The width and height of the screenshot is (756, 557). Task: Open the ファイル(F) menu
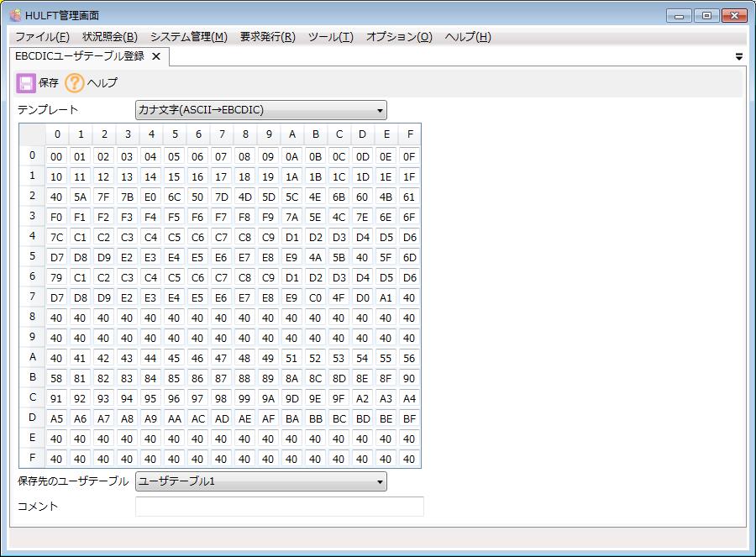(x=42, y=37)
